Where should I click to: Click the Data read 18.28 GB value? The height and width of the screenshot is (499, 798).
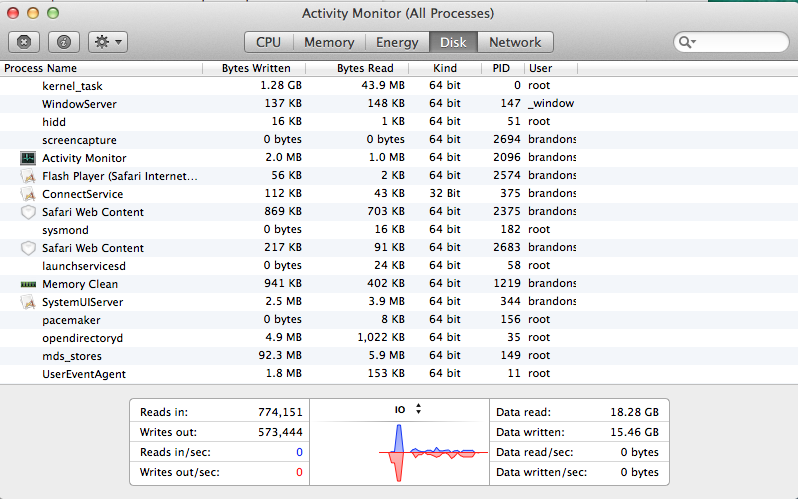pyautogui.click(x=634, y=412)
